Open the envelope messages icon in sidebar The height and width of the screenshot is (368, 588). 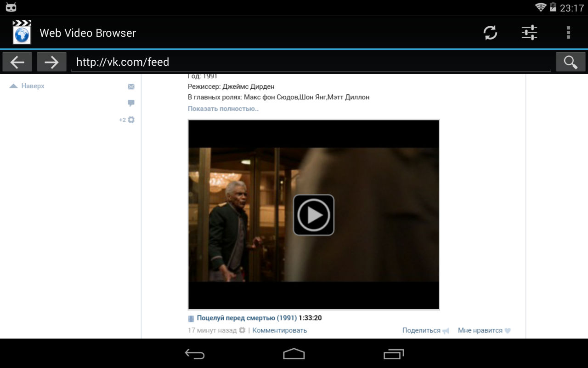131,86
